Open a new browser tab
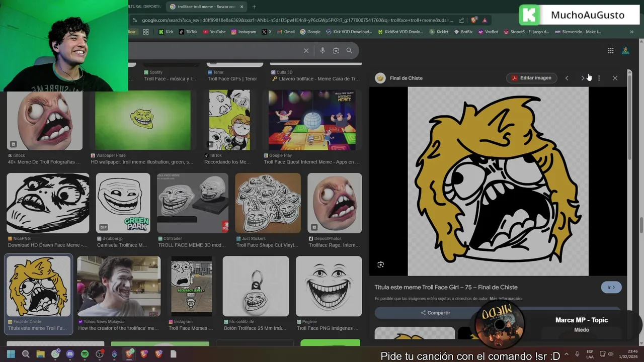 tap(254, 7)
